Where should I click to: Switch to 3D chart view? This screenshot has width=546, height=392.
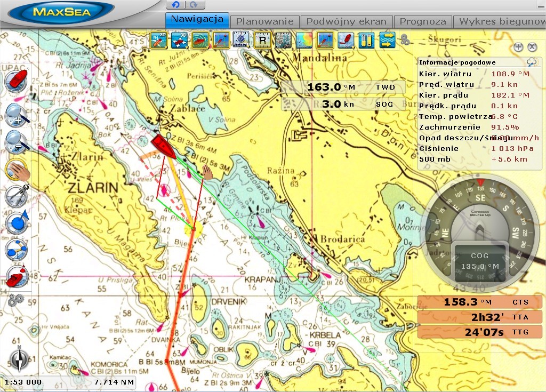pos(179,41)
